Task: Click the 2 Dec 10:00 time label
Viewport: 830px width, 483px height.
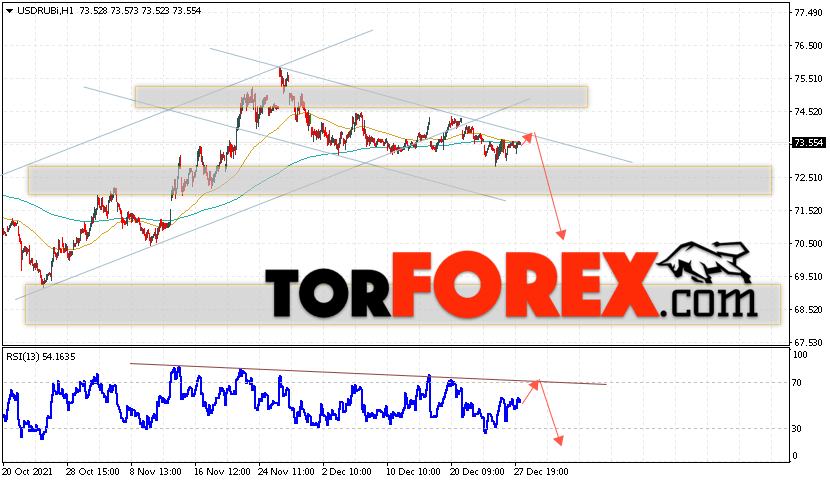Action: 347,472
